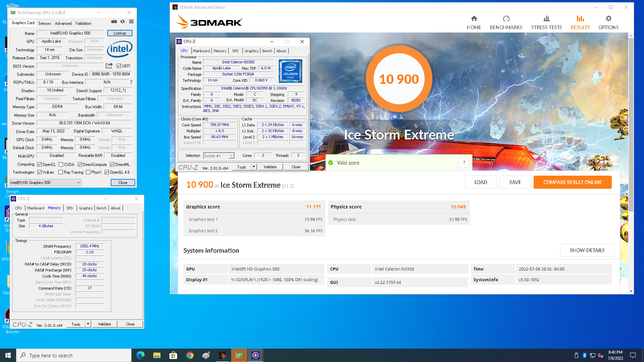Click the GPU-Z refresh icon
This screenshot has height=362, width=644.
tap(123, 21)
